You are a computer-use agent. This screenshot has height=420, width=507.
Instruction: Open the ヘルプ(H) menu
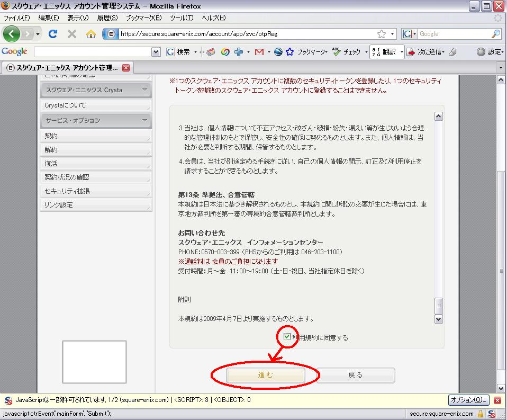(x=213, y=18)
